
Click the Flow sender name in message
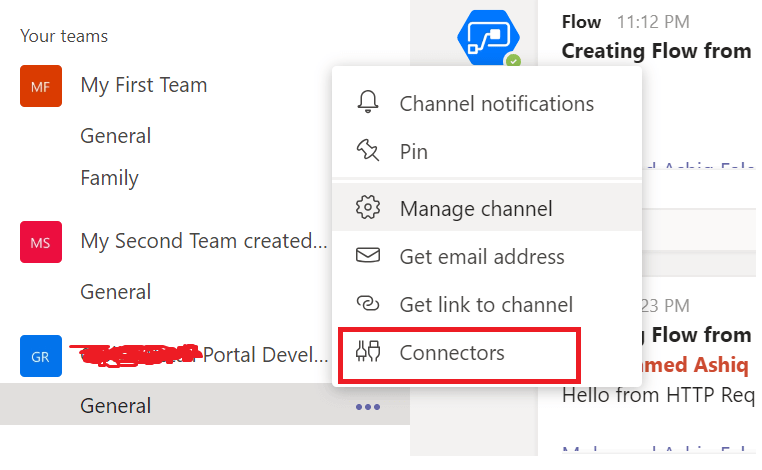point(581,21)
